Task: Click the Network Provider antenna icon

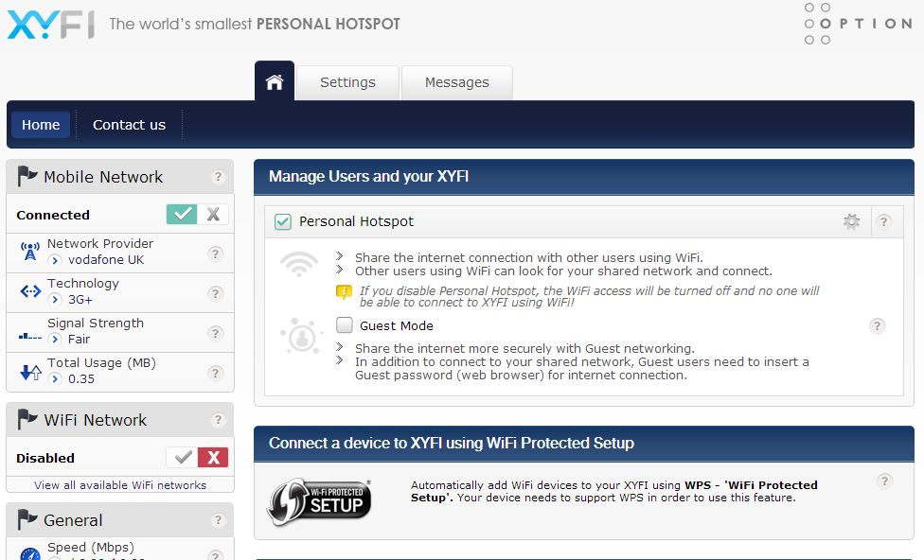Action: [30, 252]
